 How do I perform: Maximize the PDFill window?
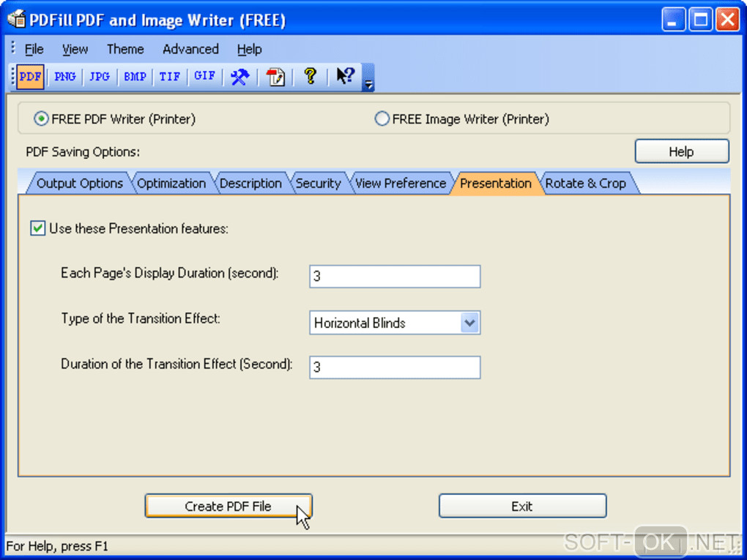700,20
